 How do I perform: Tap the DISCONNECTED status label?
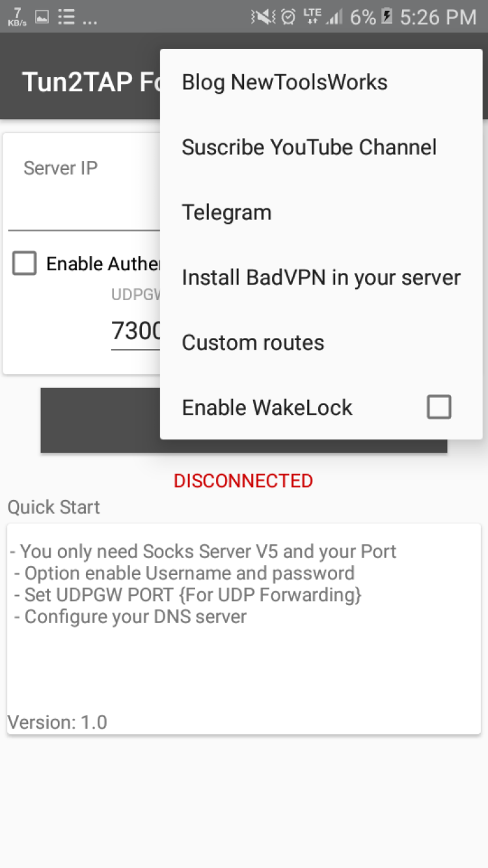click(x=243, y=481)
